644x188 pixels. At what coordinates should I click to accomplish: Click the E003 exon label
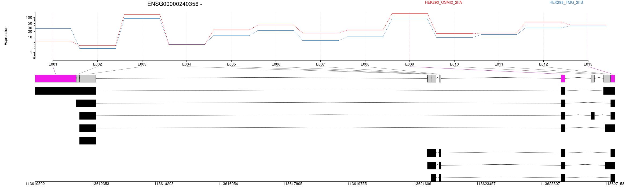pos(142,64)
